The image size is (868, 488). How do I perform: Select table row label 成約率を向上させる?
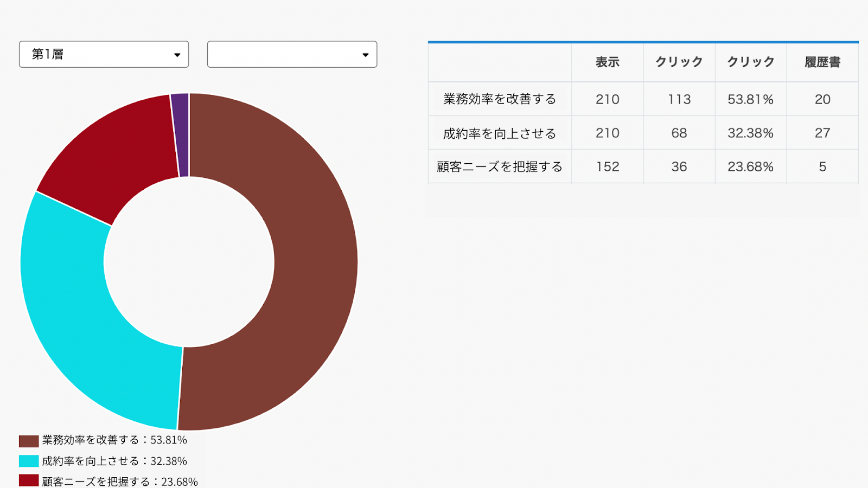point(500,133)
